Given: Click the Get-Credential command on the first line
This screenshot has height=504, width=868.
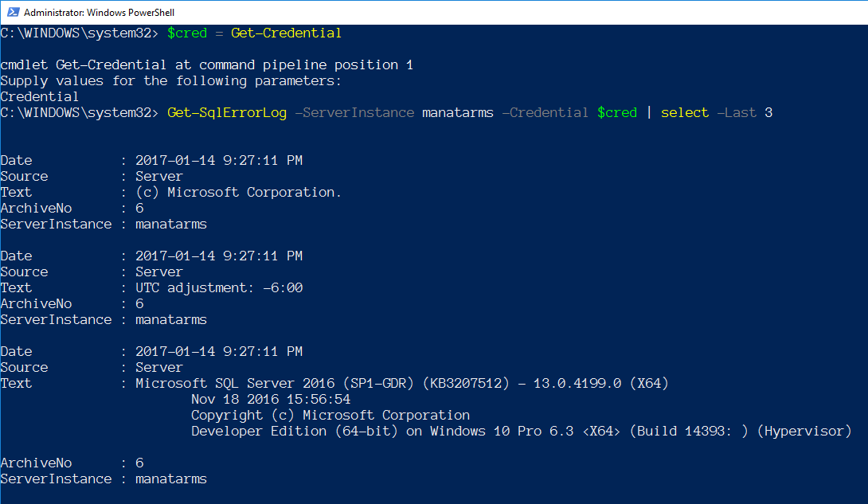Looking at the screenshot, I should (286, 33).
